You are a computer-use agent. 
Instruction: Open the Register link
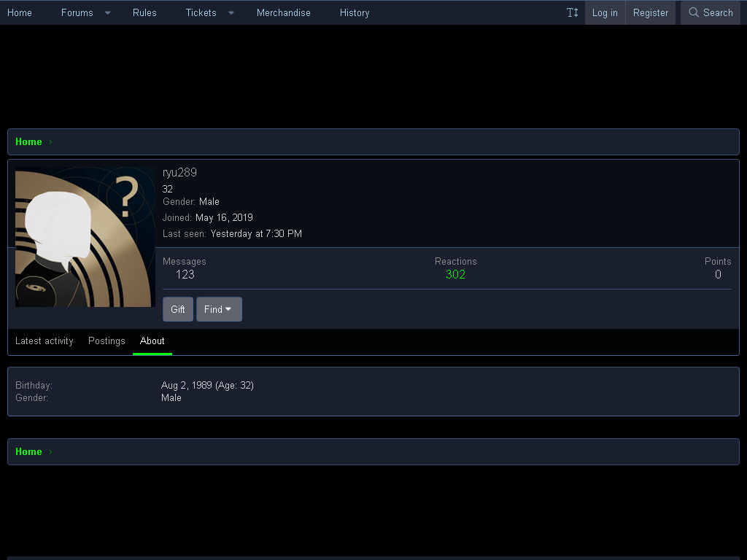pyautogui.click(x=650, y=13)
